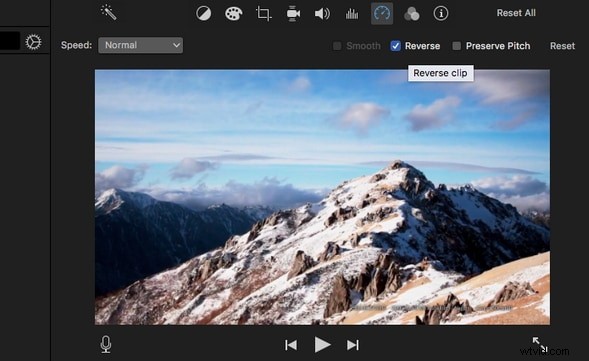Open noise reduction and equalizer icon
The width and height of the screenshot is (589, 361).
(352, 14)
